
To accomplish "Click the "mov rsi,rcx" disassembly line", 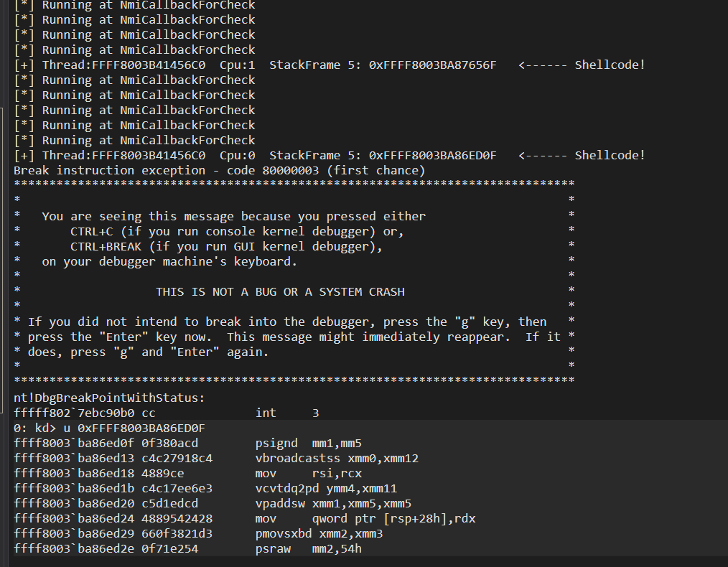I will 310,474.
